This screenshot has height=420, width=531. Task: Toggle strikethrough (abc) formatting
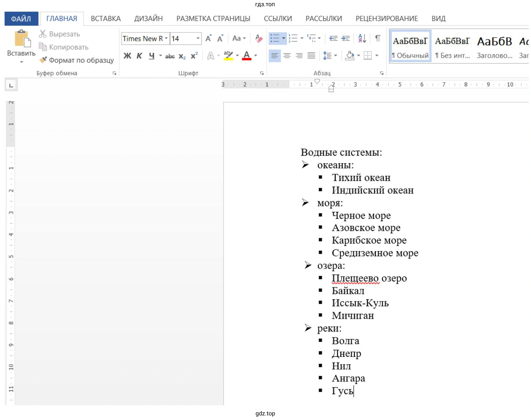coord(170,56)
